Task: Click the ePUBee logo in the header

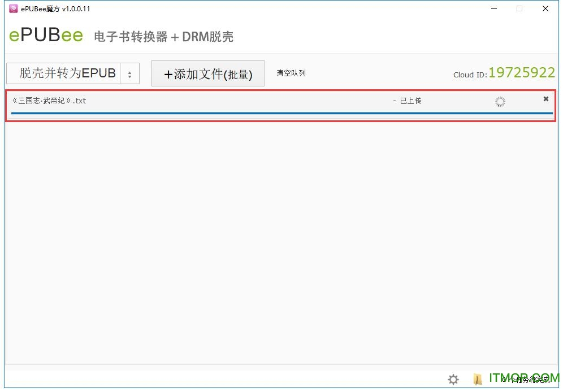Action: pyautogui.click(x=46, y=36)
